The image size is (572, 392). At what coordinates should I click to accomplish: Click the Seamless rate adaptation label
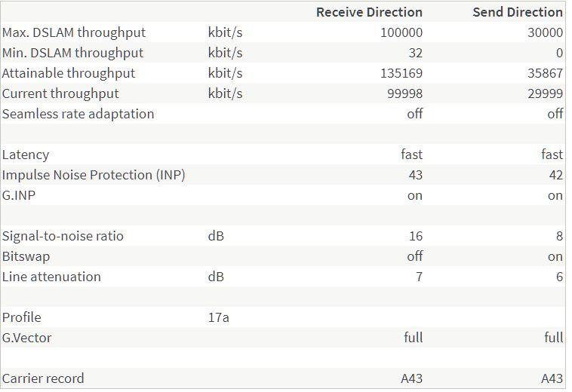(78, 114)
